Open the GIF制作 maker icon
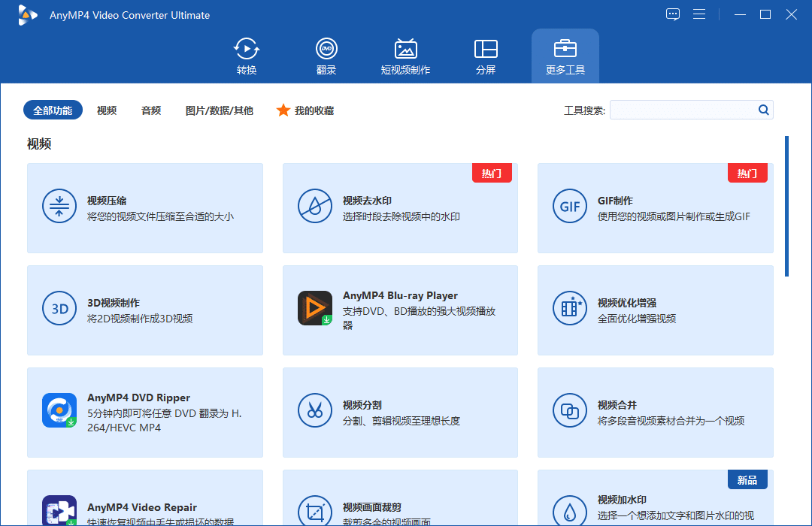812x526 pixels. [569, 206]
